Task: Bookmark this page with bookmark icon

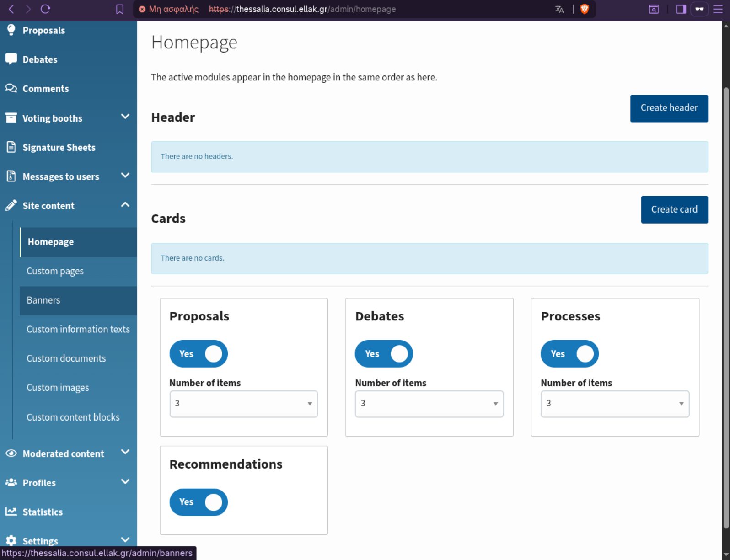Action: click(x=120, y=9)
